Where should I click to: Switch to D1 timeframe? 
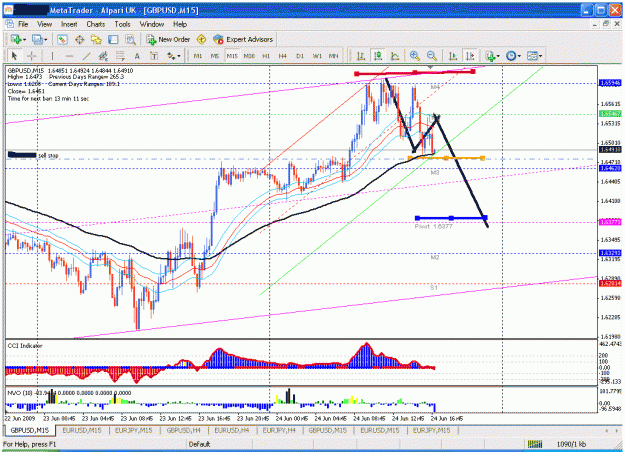300,56
